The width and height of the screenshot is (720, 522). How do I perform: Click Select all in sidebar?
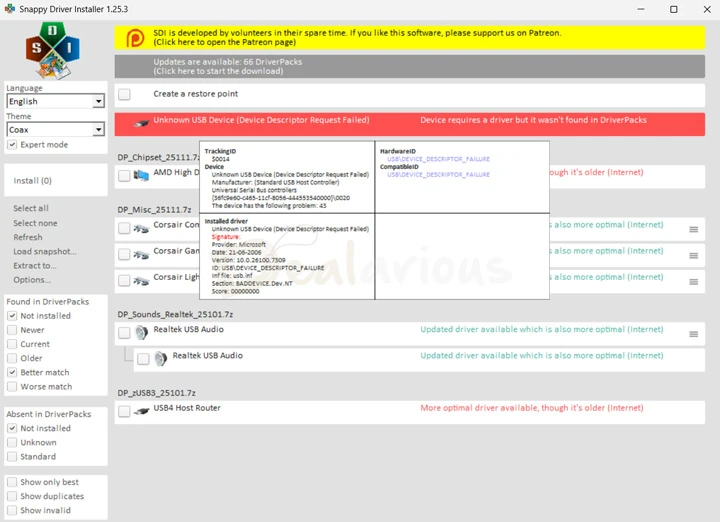[31, 208]
